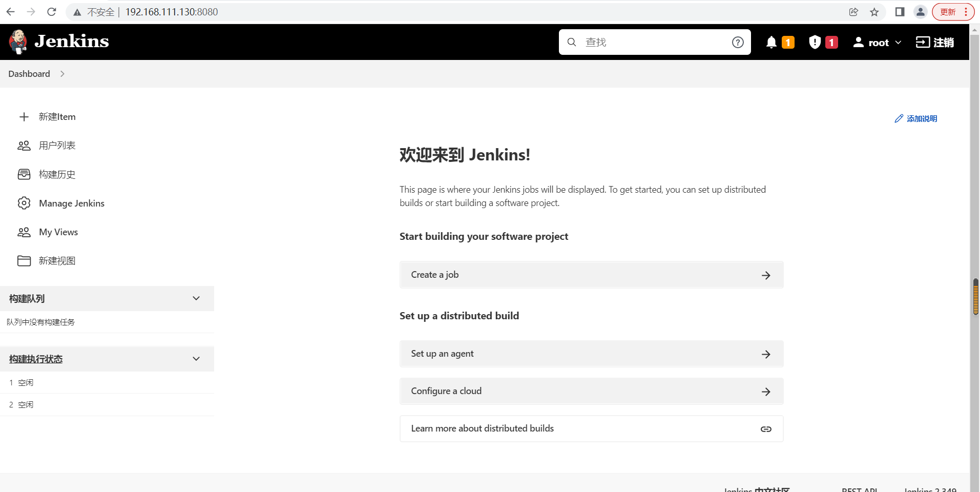Open My Views in the sidebar
Viewport: 980px width, 492px height.
pos(58,232)
